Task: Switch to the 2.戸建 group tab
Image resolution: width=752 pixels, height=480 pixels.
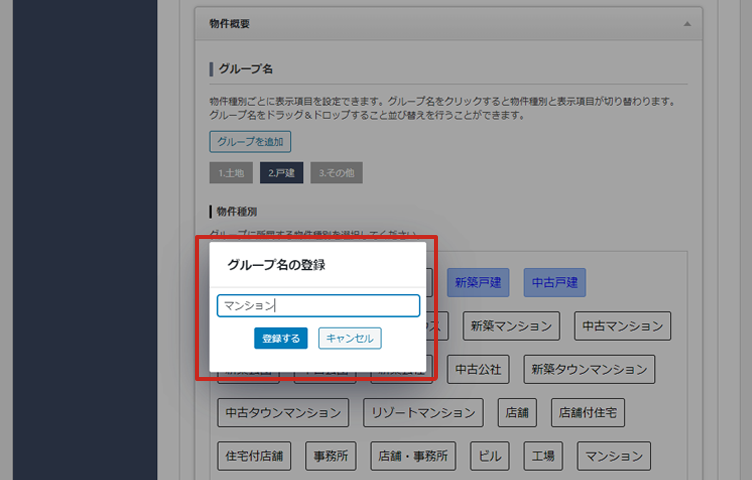Action: [281, 173]
